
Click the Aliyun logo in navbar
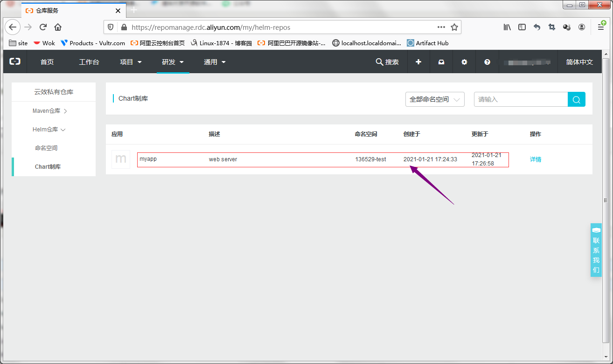pyautogui.click(x=15, y=62)
